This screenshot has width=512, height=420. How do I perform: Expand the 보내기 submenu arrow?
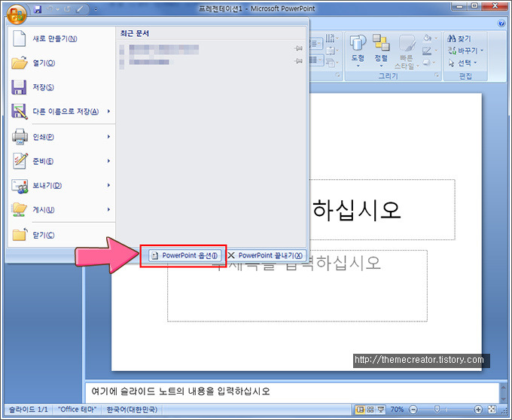click(x=108, y=185)
